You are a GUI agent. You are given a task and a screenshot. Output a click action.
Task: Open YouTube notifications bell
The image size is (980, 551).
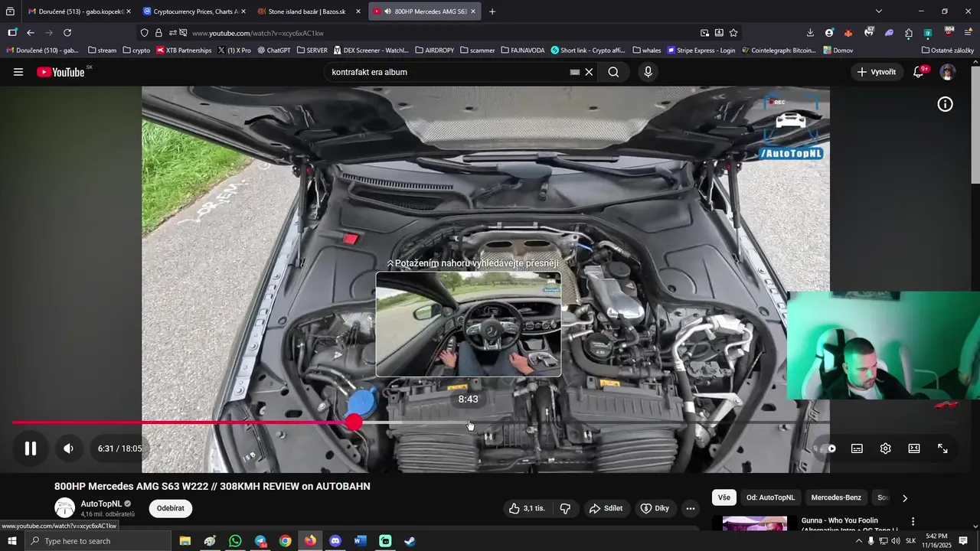(919, 72)
